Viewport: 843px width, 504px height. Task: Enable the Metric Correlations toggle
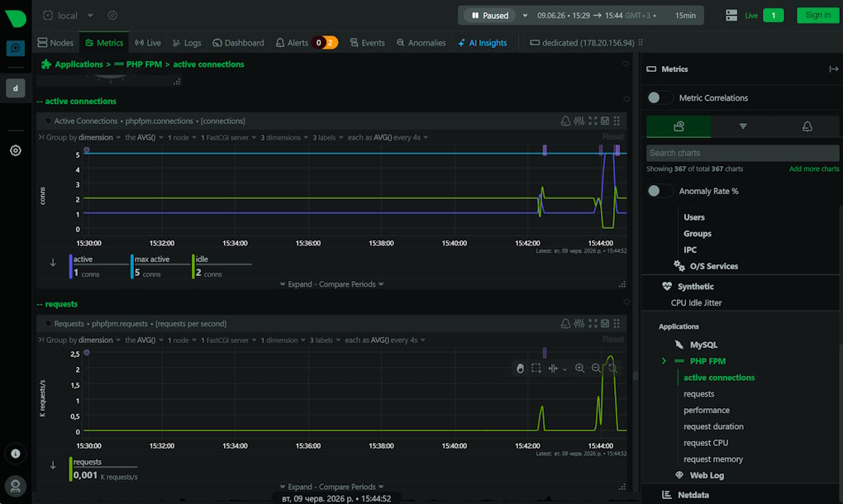click(660, 97)
